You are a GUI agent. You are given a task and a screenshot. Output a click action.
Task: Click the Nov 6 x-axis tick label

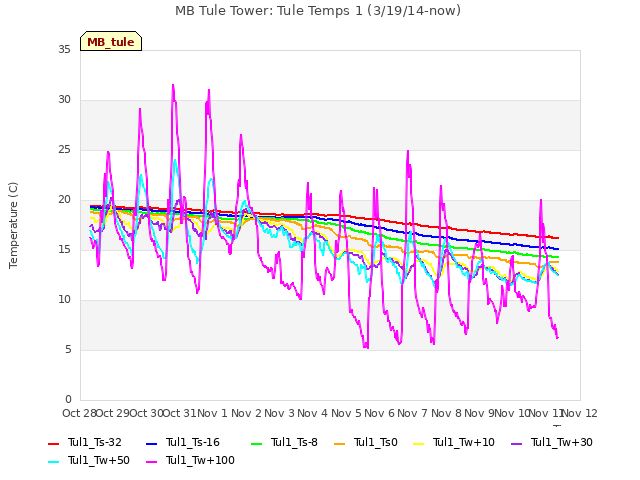point(380,413)
